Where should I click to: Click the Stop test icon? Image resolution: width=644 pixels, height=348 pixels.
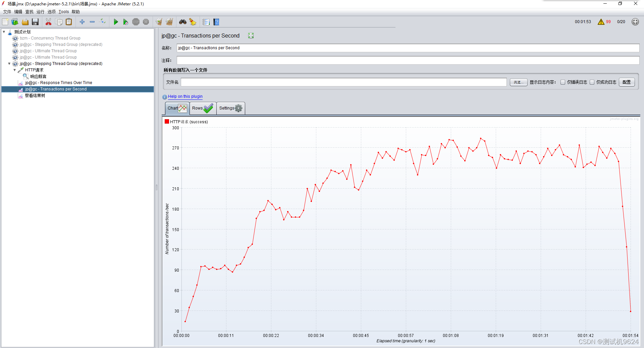coord(136,22)
